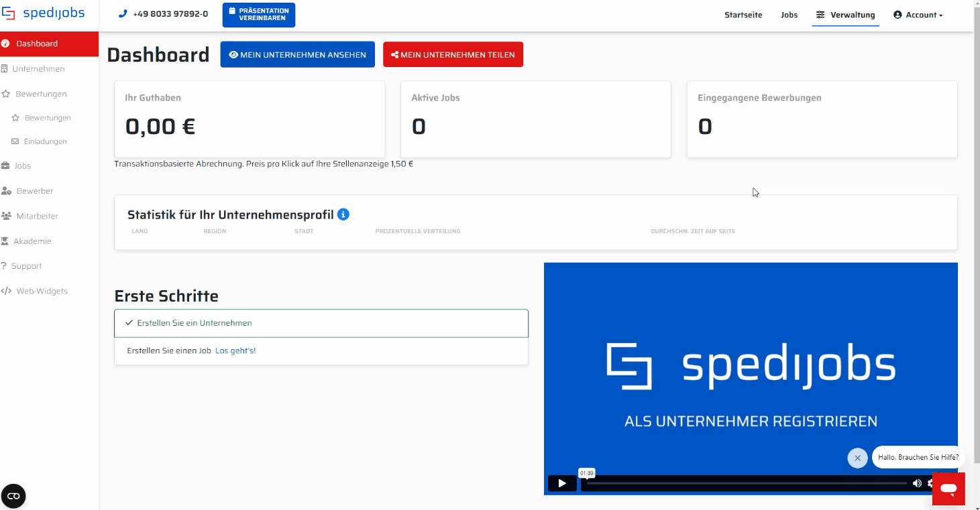Click the Aktive Jobs card

536,119
